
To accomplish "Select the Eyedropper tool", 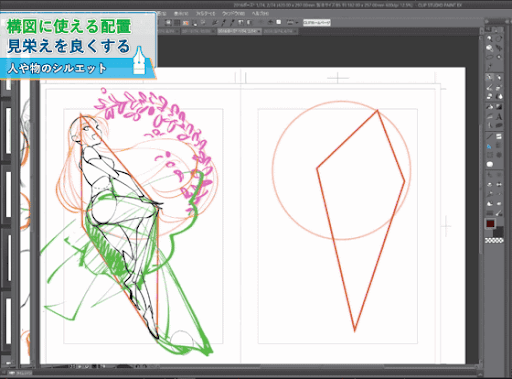I will 489,67.
